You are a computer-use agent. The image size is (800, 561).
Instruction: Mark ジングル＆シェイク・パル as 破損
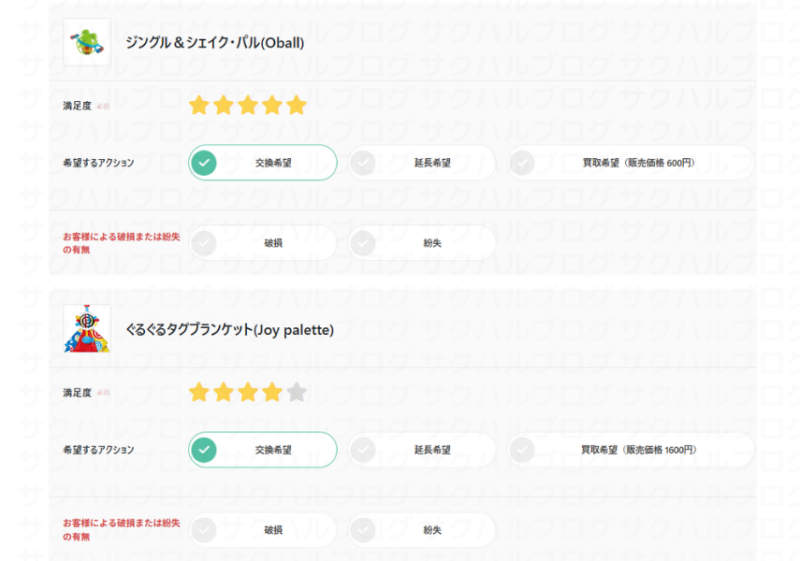[263, 242]
